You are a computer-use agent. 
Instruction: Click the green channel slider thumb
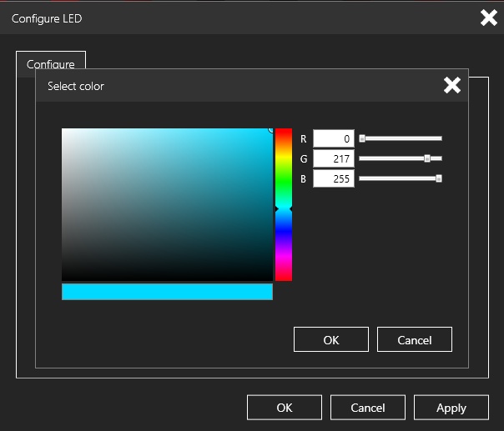pyautogui.click(x=427, y=158)
